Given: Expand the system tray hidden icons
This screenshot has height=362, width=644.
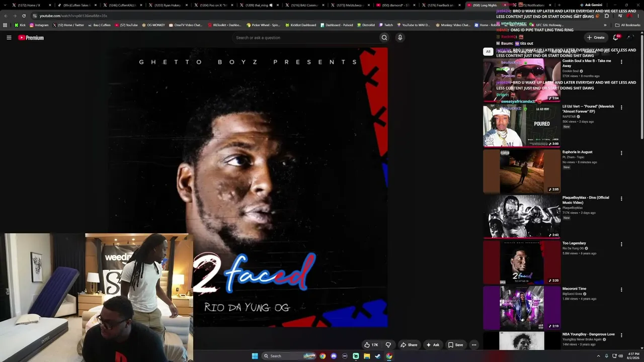Looking at the screenshot, I should [x=598, y=356].
